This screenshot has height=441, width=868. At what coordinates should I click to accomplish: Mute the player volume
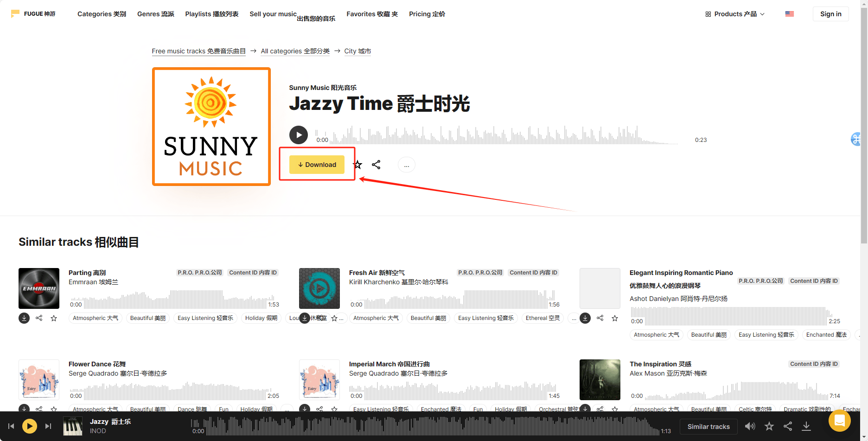[x=750, y=426]
